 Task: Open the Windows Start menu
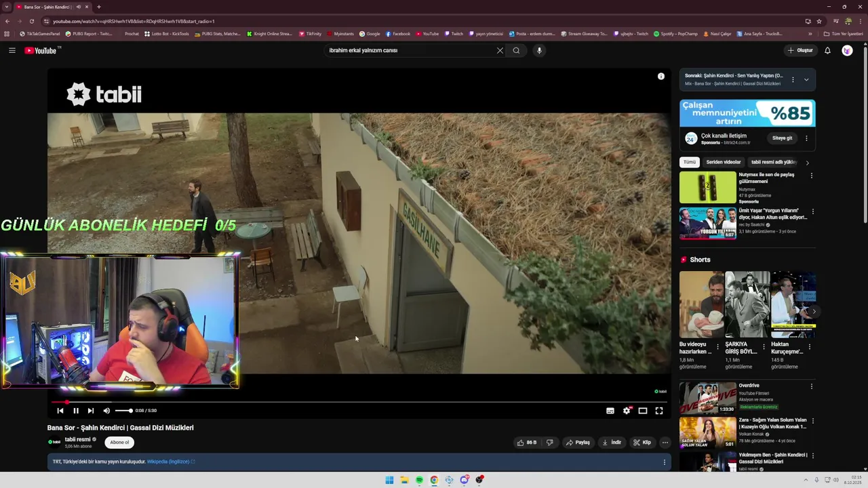coord(389,480)
